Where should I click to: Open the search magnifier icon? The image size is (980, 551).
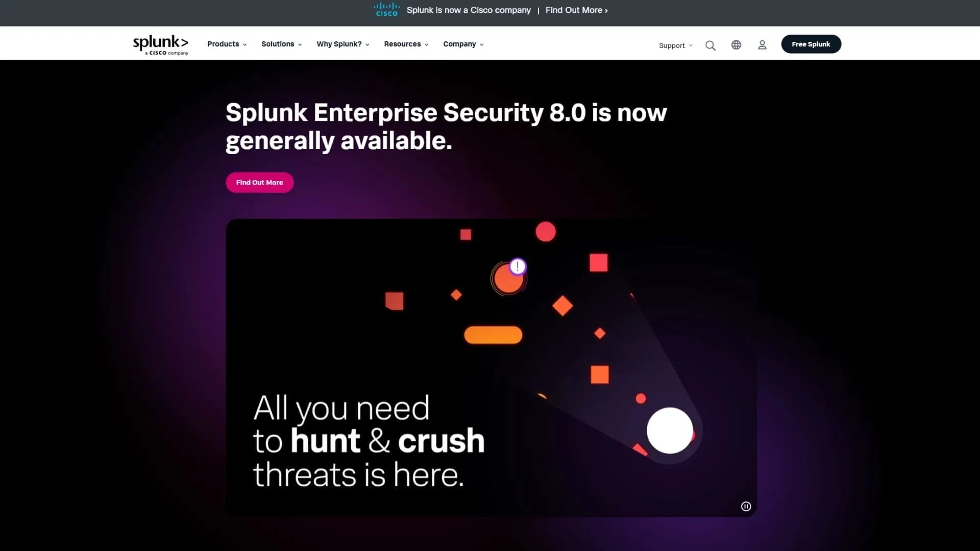click(710, 45)
